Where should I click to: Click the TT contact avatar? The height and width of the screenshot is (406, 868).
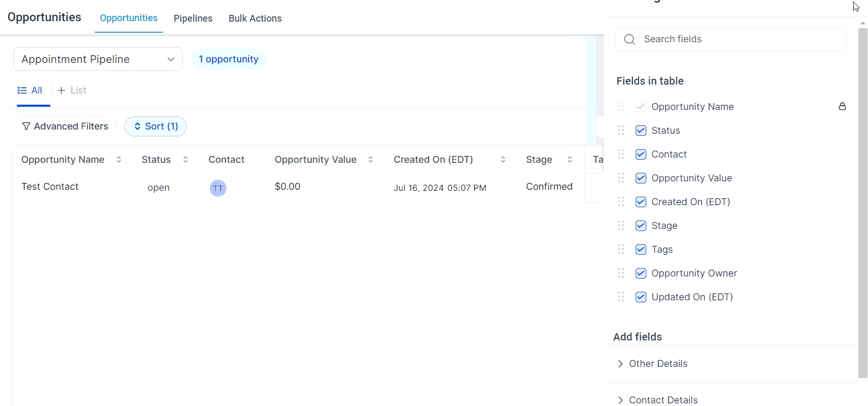coord(218,188)
